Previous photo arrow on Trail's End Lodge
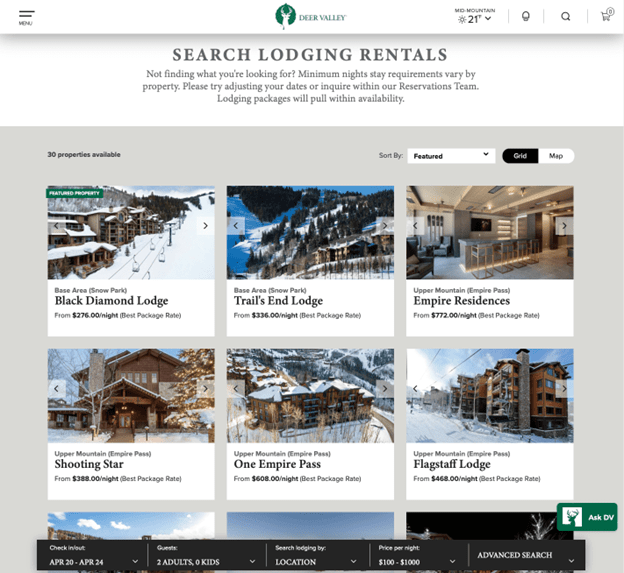Viewport: 624px width, 573px height. 236,226
